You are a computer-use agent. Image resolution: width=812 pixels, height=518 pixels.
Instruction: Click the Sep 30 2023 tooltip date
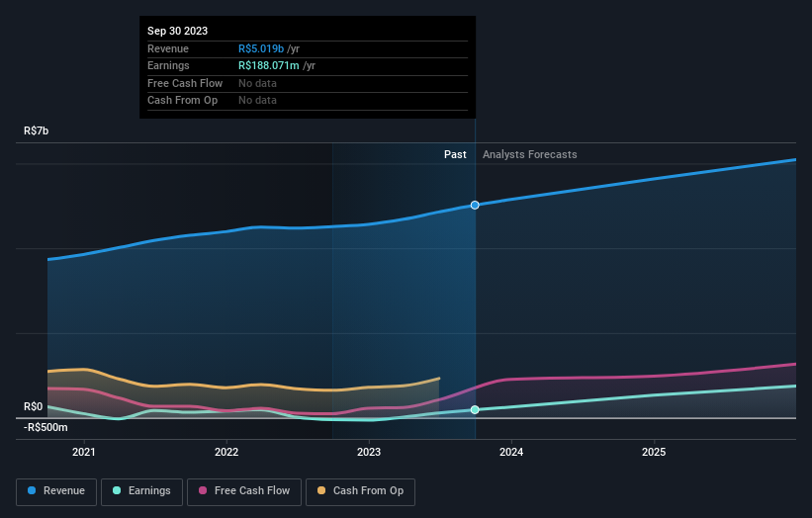coord(178,31)
